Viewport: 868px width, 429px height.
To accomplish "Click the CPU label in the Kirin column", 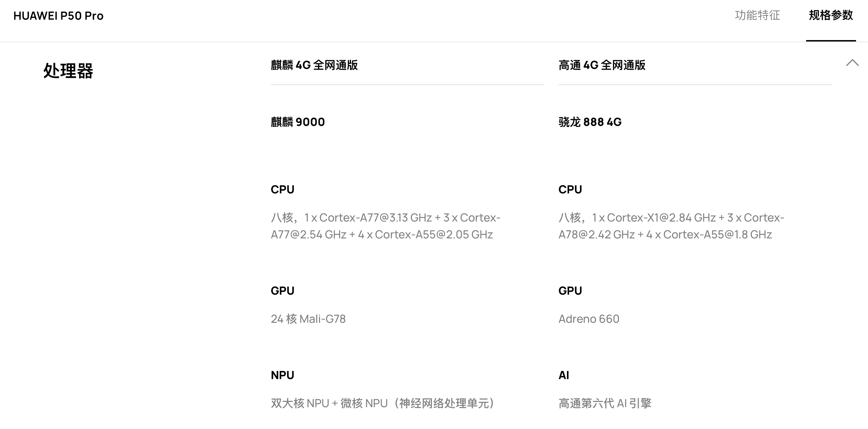I will (282, 190).
